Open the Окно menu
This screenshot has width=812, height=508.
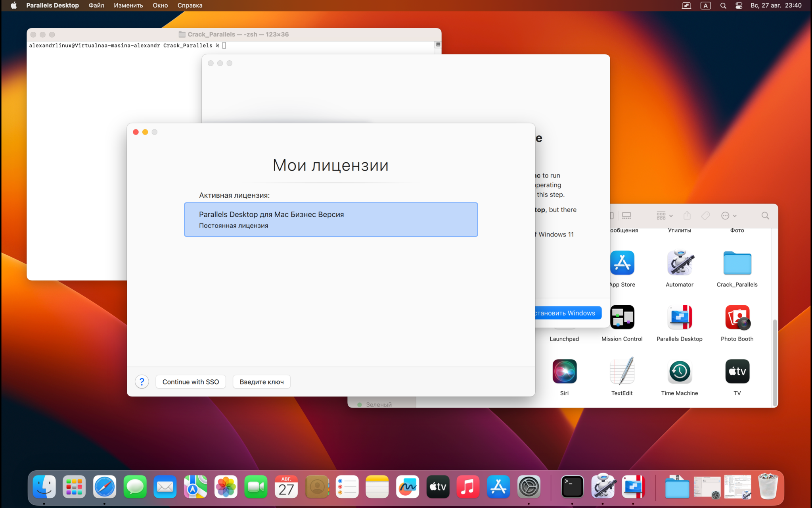[x=160, y=6]
